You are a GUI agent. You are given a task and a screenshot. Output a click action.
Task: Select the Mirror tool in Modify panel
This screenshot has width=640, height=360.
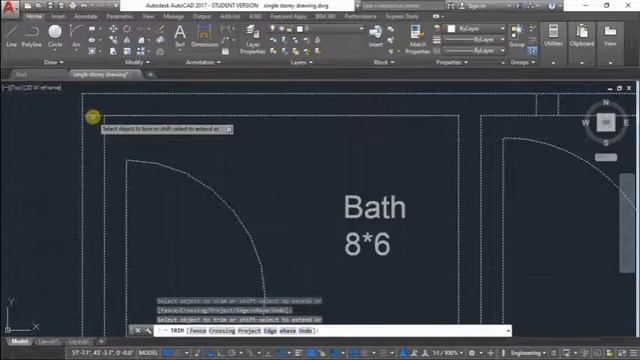127,40
